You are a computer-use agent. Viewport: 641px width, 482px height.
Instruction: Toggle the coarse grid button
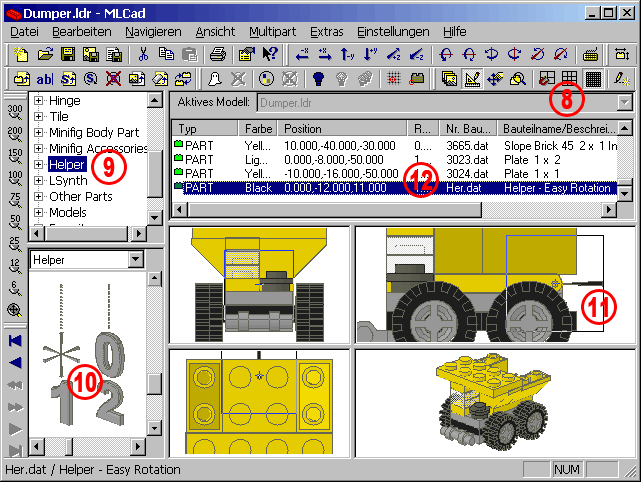(547, 78)
